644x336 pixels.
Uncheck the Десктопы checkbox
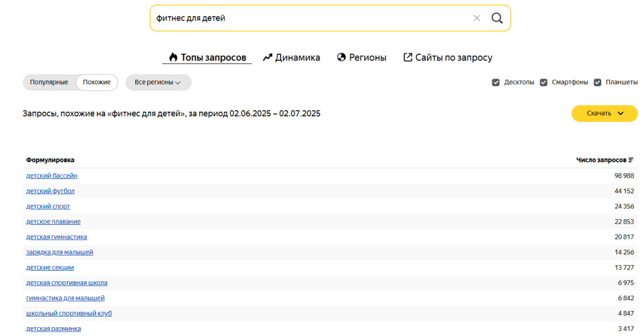pyautogui.click(x=496, y=82)
